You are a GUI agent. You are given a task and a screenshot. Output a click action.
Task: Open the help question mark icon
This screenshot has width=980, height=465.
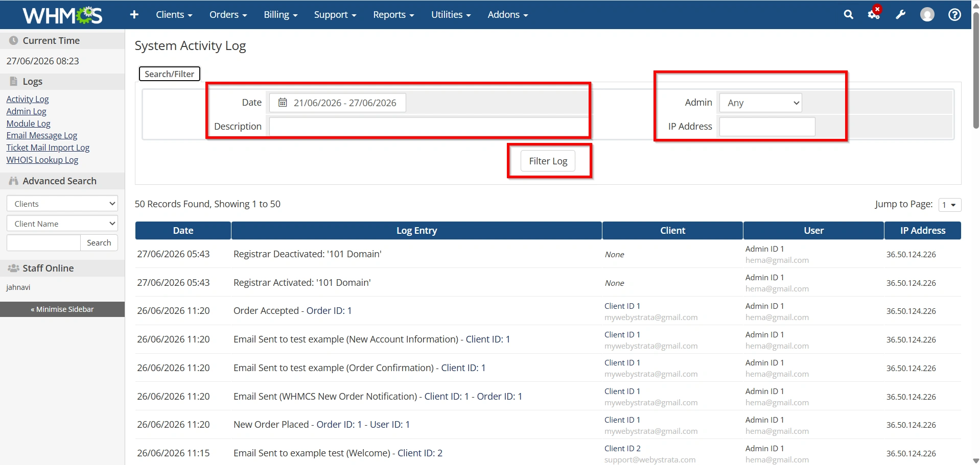pos(954,15)
